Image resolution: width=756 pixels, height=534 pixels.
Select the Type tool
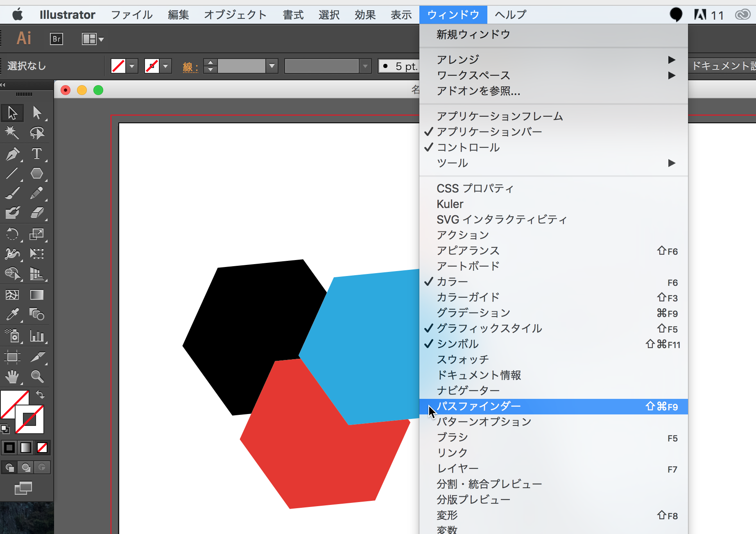pyautogui.click(x=37, y=154)
